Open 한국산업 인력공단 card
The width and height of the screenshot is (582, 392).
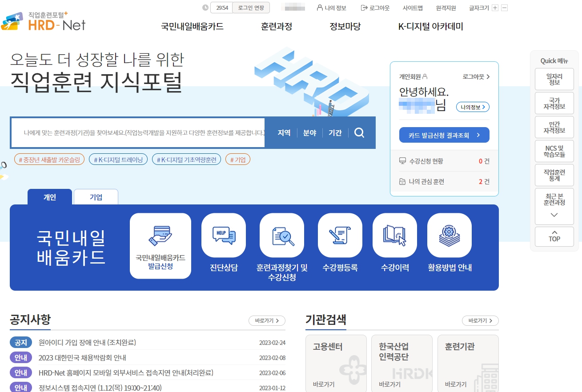point(402,363)
